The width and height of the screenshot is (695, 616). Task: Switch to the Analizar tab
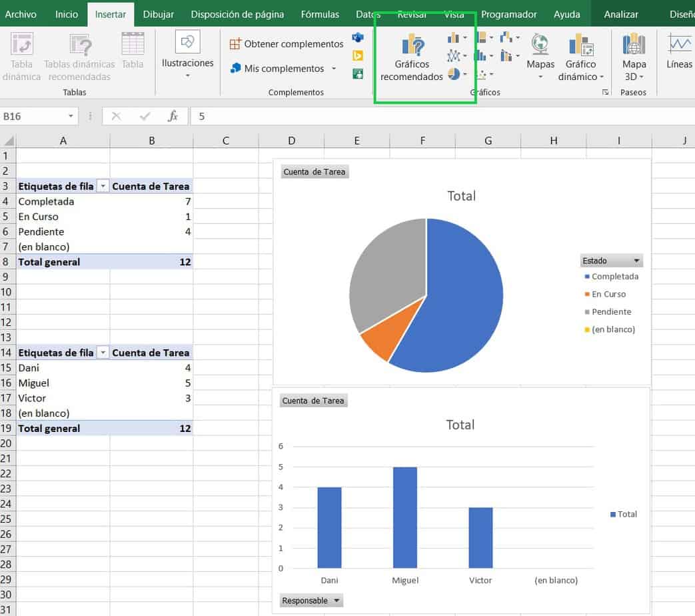(620, 14)
